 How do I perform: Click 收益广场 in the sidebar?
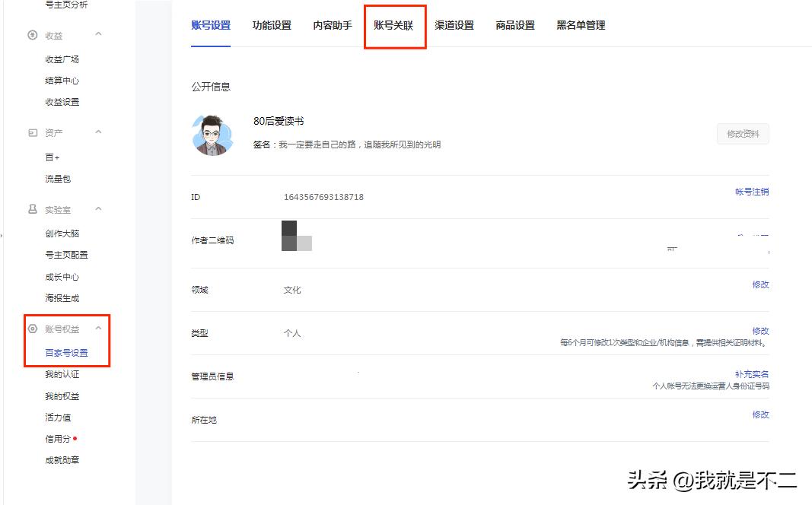click(64, 59)
